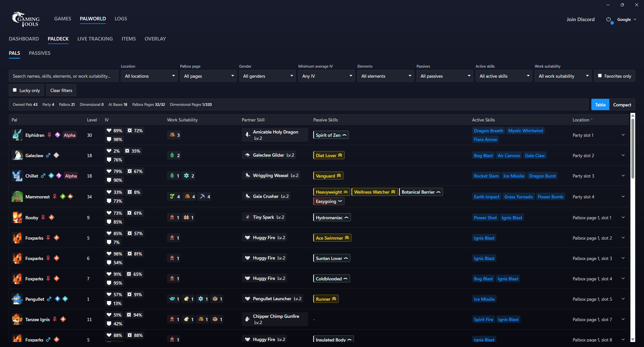This screenshot has height=347, width=644.
Task: Switch to the ITEMS tab
Action: 129,39
